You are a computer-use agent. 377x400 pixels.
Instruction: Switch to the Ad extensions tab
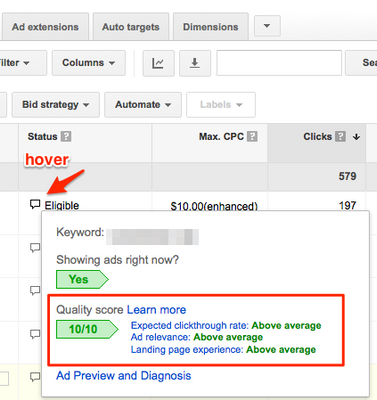point(45,27)
